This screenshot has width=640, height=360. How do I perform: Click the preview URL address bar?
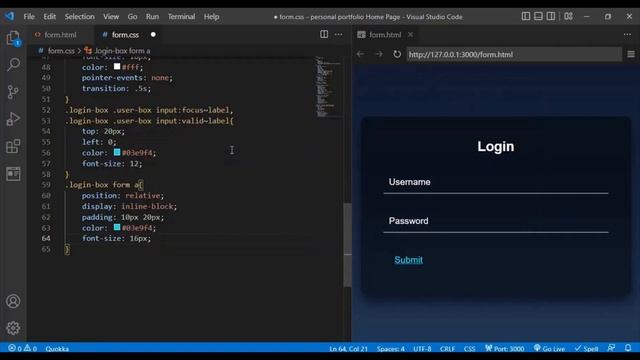click(514, 54)
